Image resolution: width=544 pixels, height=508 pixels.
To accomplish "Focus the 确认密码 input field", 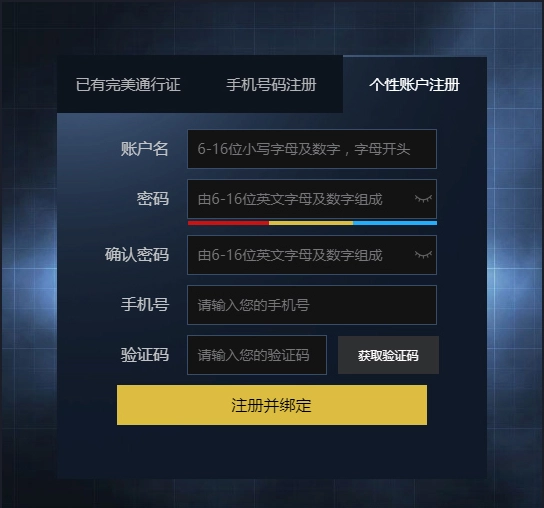I will pos(312,255).
